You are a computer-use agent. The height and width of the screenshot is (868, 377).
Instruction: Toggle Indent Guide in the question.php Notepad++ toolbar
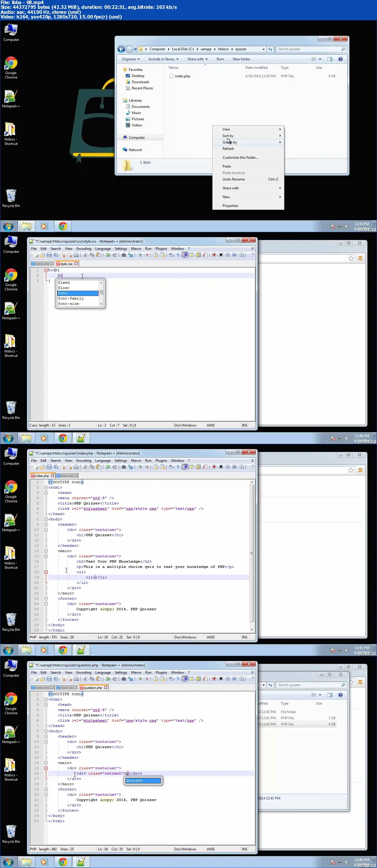point(185,679)
